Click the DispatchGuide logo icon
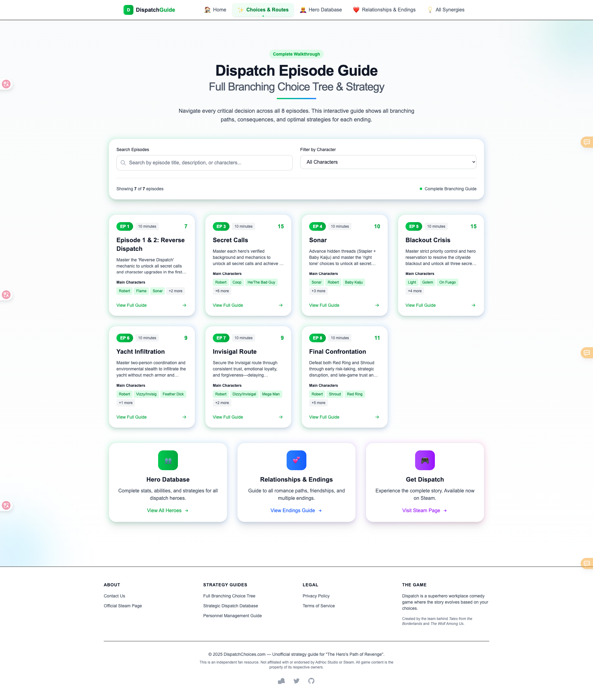This screenshot has height=700, width=593. click(129, 10)
